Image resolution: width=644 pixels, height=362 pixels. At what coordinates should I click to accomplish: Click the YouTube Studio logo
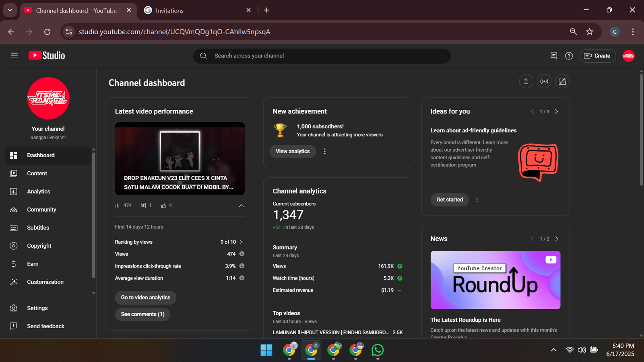pyautogui.click(x=47, y=56)
